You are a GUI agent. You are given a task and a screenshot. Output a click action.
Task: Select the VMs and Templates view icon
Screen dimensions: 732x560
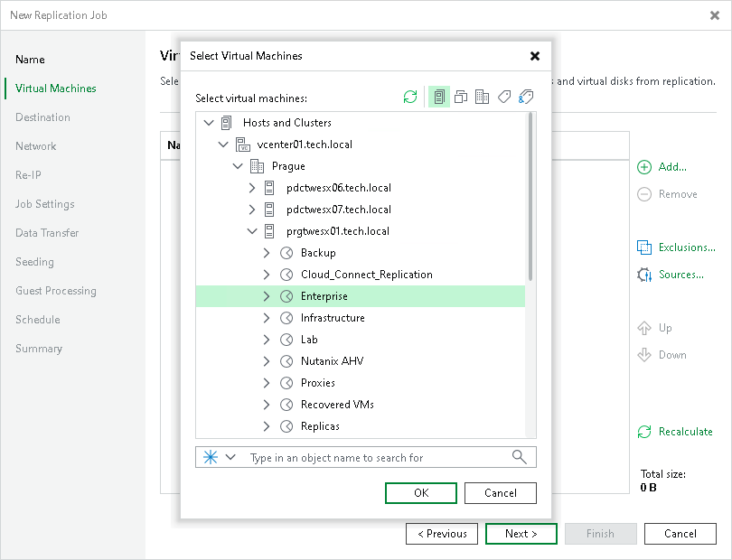tap(460, 97)
